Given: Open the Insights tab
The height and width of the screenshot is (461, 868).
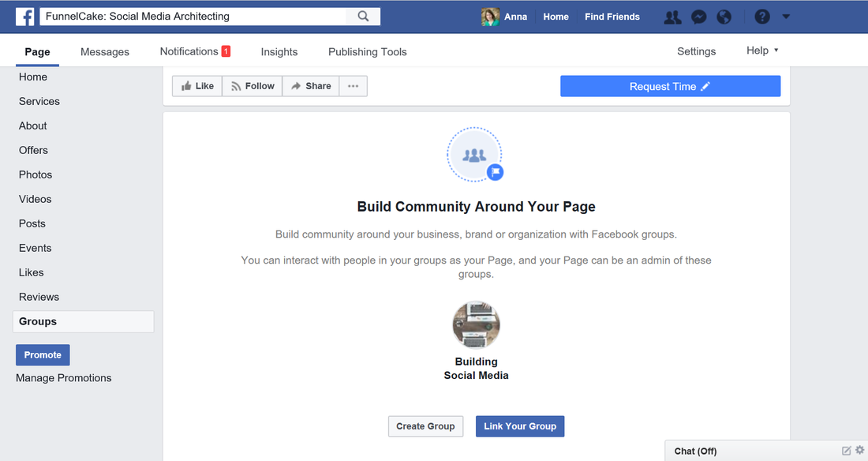Looking at the screenshot, I should click(x=279, y=52).
